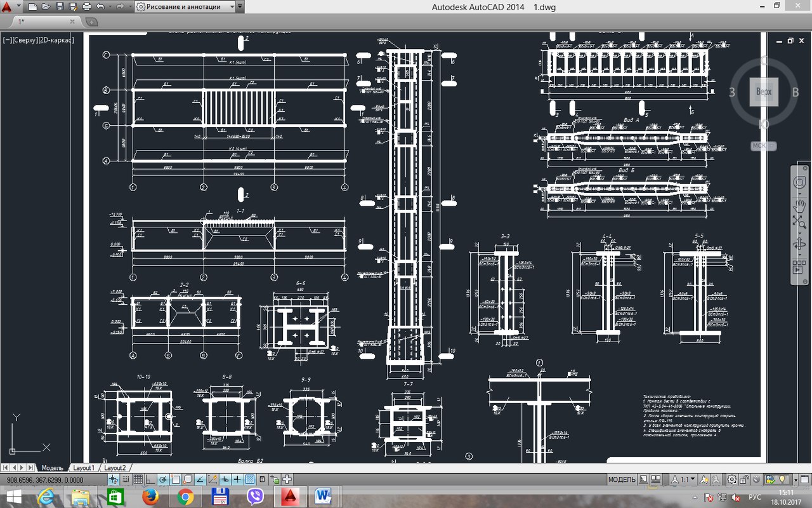This screenshot has height=508, width=812.
Task: Click the МОДЕЛЬ model space button
Action: coord(622,479)
